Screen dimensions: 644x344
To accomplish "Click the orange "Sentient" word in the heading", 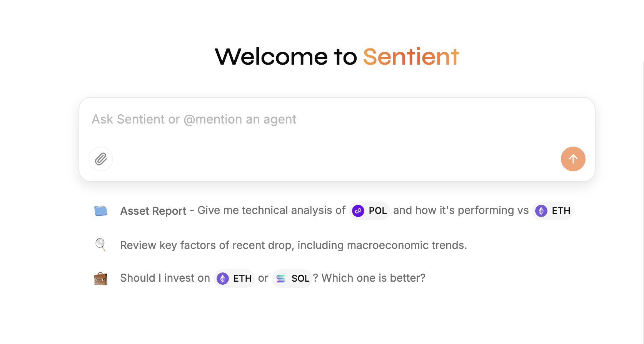I will (411, 57).
